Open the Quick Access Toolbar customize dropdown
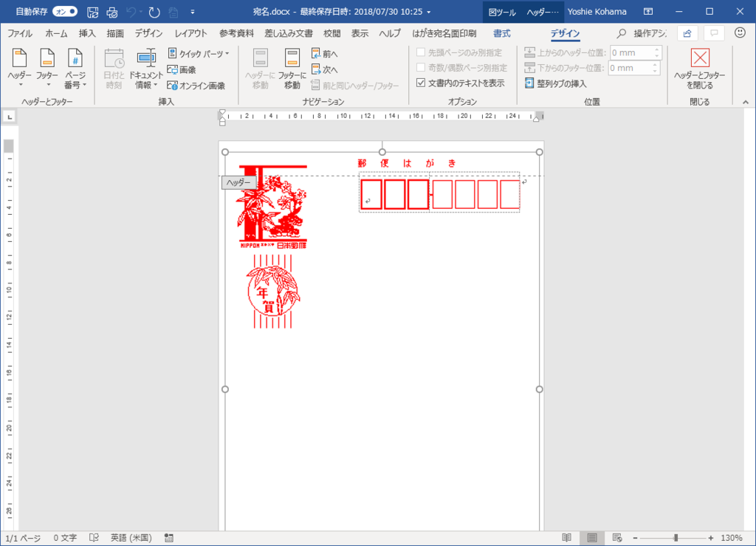Image resolution: width=756 pixels, height=546 pixels. [x=193, y=12]
